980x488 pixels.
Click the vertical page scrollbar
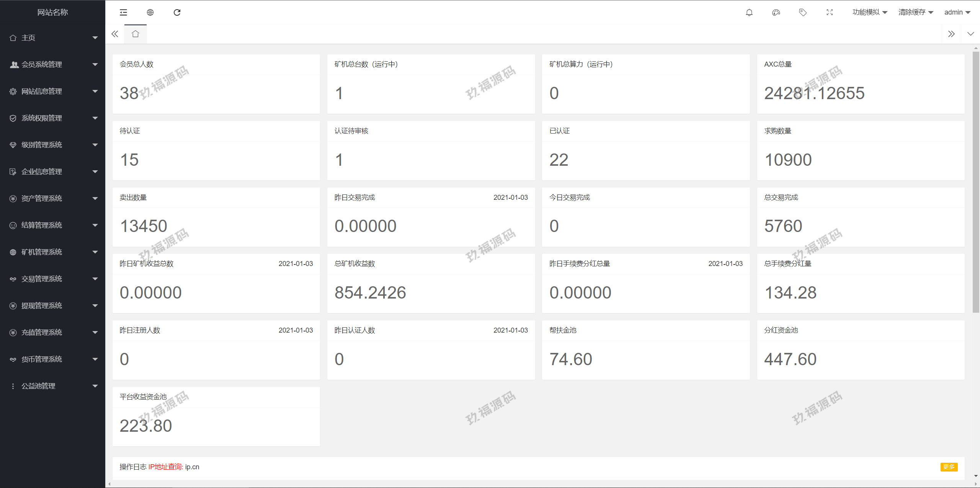point(976,182)
